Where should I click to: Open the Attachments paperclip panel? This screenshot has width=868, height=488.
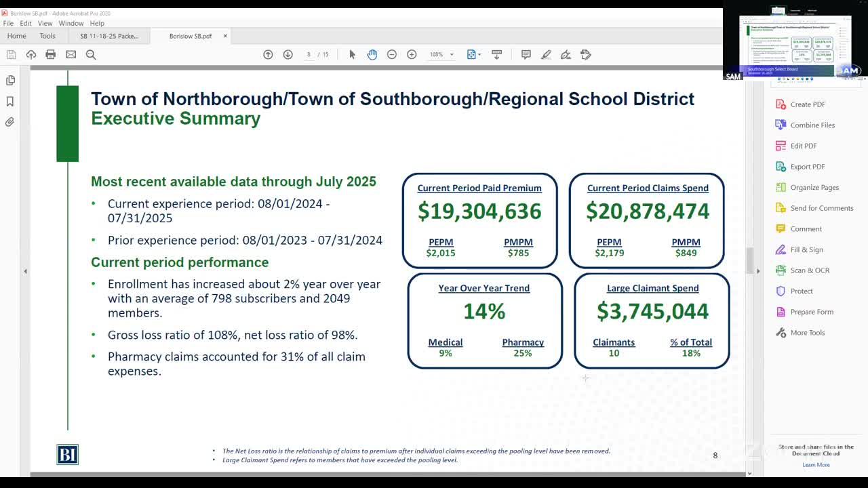(x=10, y=122)
